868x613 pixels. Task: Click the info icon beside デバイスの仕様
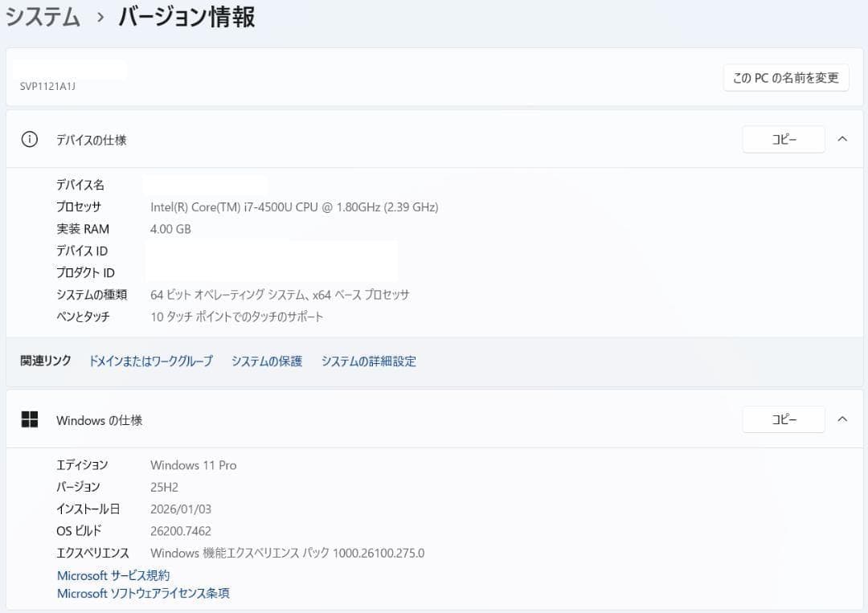click(29, 138)
